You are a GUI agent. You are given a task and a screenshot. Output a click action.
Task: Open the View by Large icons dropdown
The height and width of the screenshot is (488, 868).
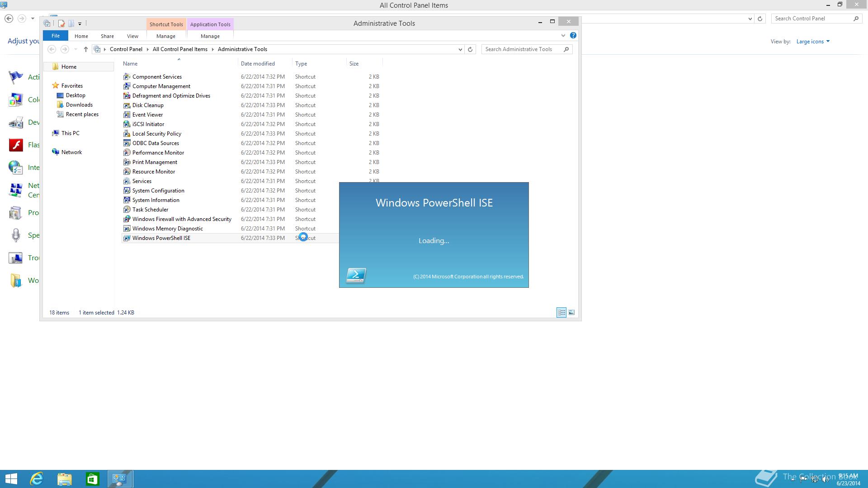click(813, 42)
